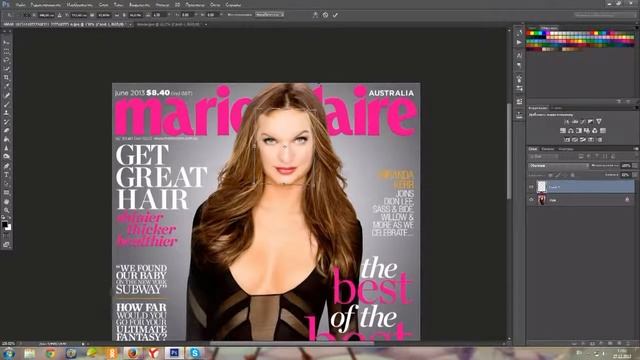The height and width of the screenshot is (360, 640).
Task: Toggle lock all in Layers panel
Action: tap(572, 175)
